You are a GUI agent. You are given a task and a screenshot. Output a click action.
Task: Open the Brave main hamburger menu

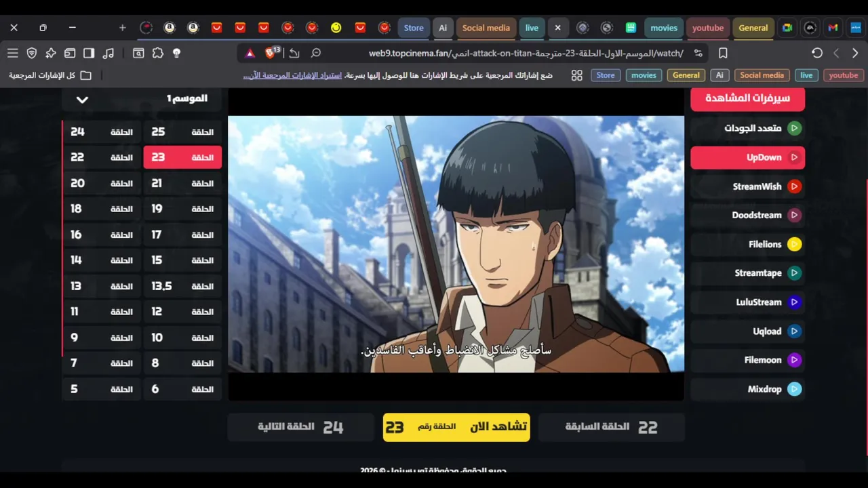(x=13, y=53)
